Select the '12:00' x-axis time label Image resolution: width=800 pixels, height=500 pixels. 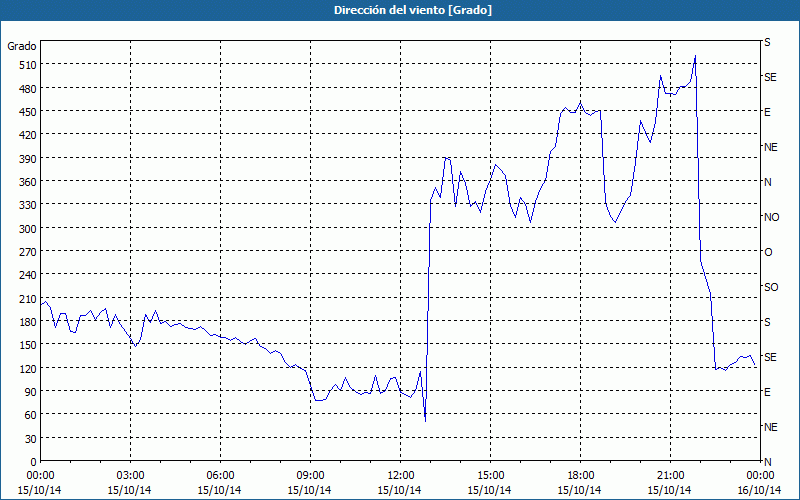(x=401, y=476)
